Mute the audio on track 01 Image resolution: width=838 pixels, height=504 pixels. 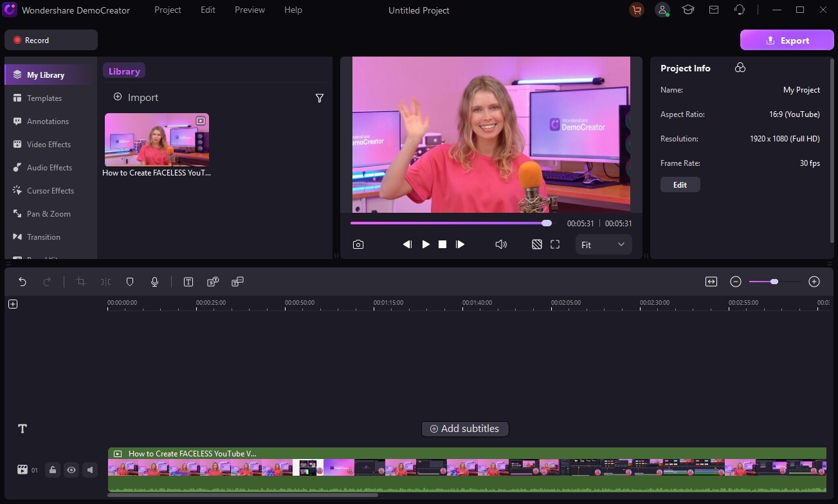90,470
